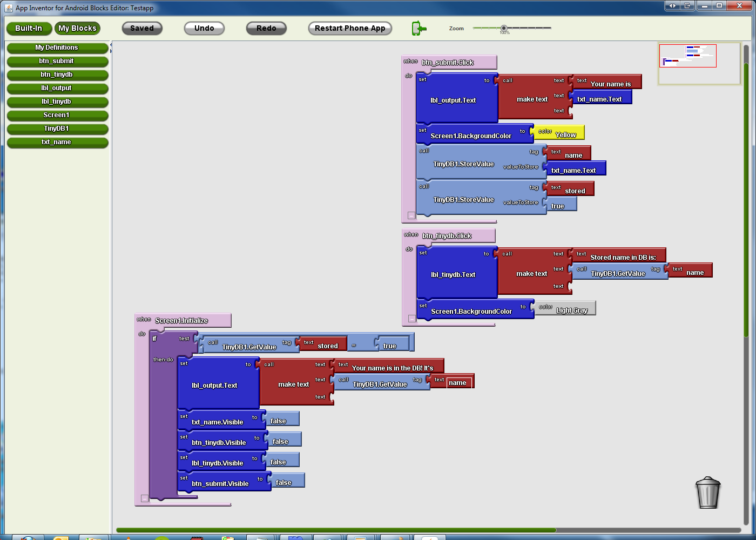756x540 pixels.
Task: Open the My Definitions drawer
Action: pos(57,48)
